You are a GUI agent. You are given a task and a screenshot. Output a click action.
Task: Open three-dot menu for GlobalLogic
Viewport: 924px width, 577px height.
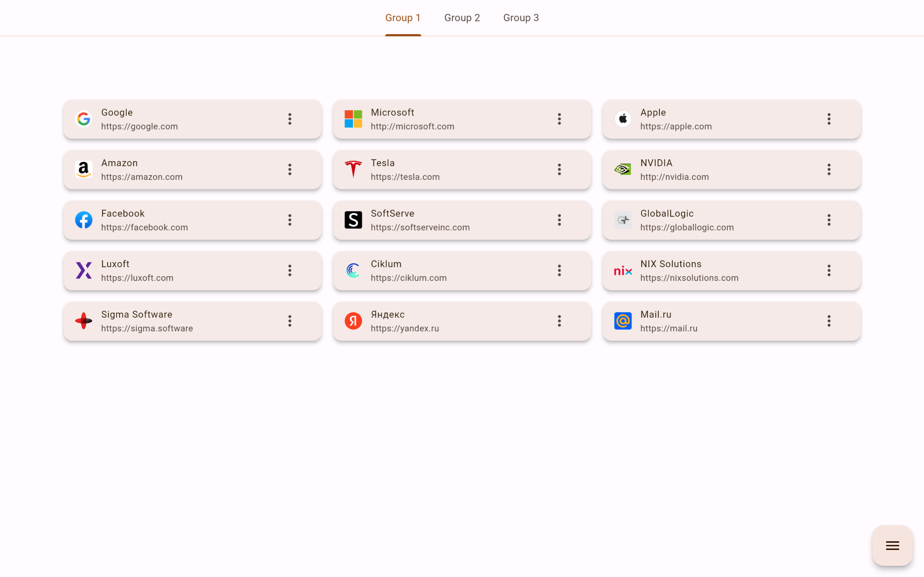[x=829, y=220]
